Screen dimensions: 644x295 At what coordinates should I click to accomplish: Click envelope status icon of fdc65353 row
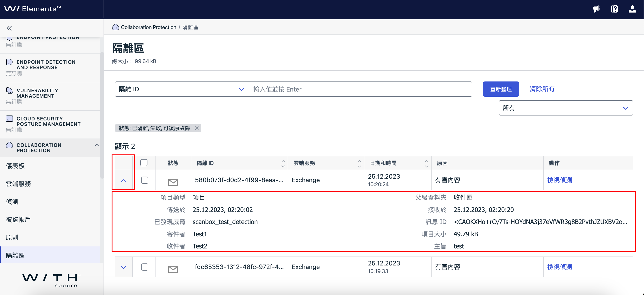(x=173, y=269)
